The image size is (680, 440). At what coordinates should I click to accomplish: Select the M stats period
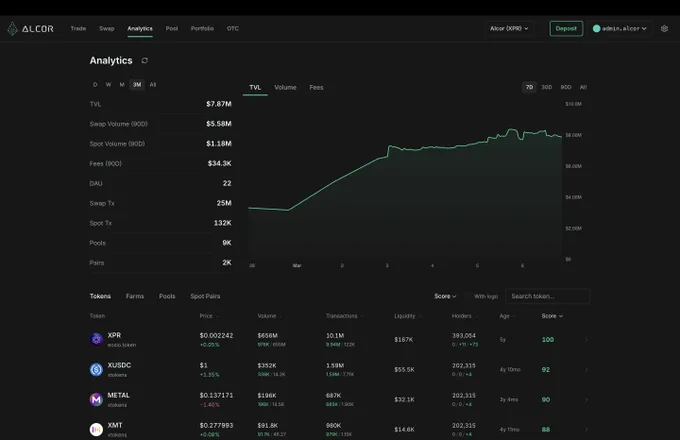[x=122, y=85]
